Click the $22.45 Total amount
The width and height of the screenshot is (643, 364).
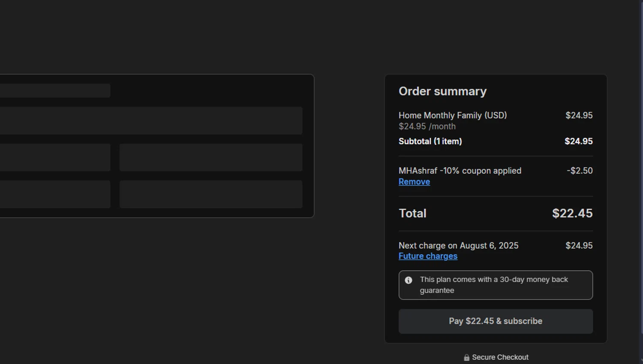(x=572, y=213)
